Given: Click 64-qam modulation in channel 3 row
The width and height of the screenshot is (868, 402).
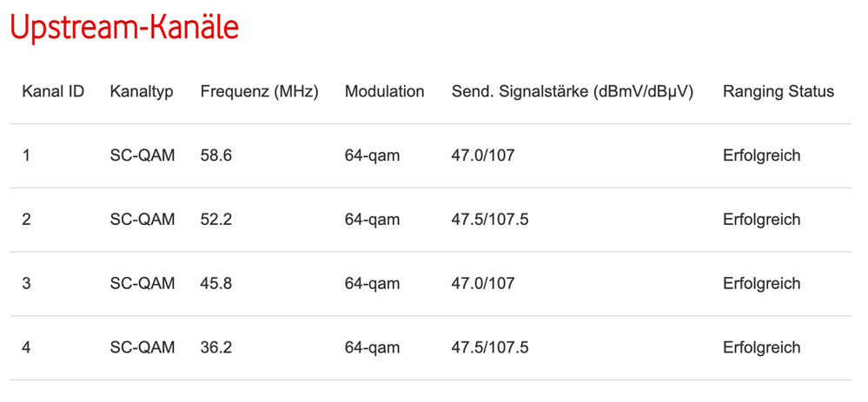Looking at the screenshot, I should (372, 283).
